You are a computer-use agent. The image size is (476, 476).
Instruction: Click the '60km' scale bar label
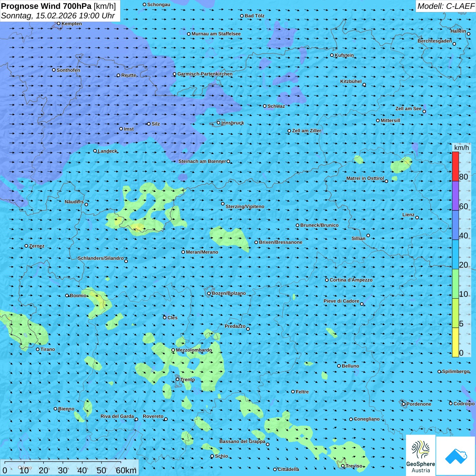(126, 470)
